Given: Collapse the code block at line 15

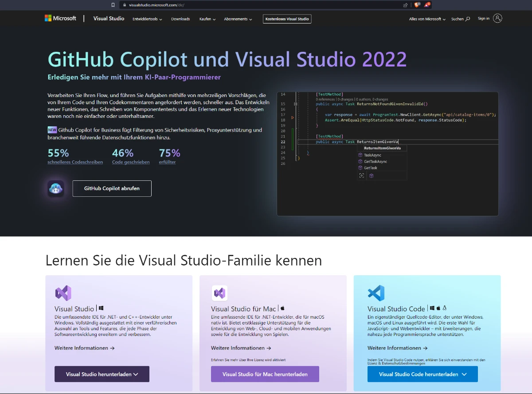Looking at the screenshot, I should pos(296,104).
